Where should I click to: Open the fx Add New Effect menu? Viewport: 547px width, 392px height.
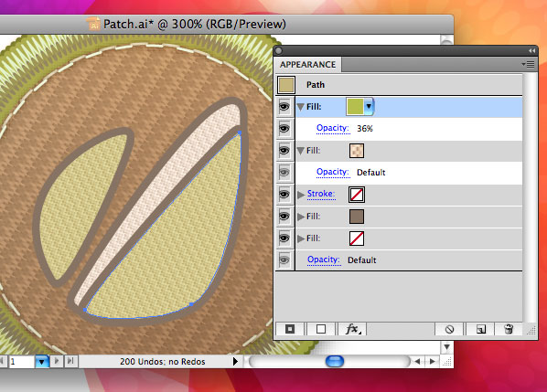click(352, 329)
